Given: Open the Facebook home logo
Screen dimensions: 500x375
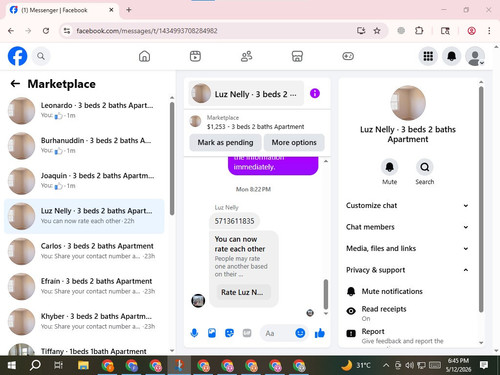Looking at the screenshot, I should click(17, 56).
